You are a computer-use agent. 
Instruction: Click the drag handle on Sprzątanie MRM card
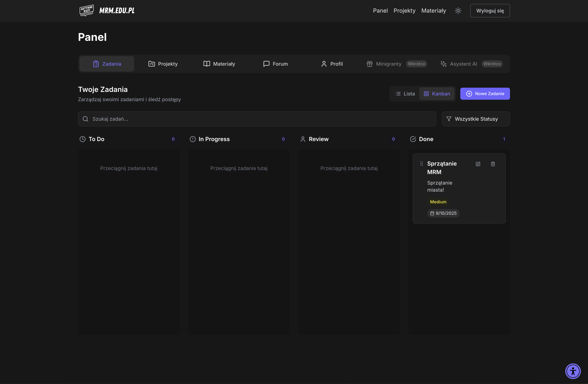[422, 164]
